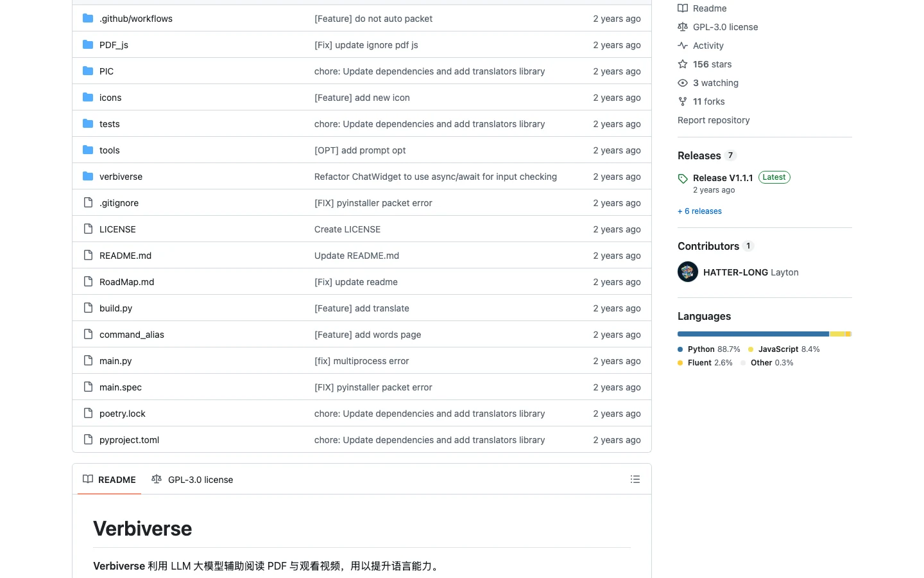Click the 156 stars link
This screenshot has height=578, width=924.
coord(712,64)
